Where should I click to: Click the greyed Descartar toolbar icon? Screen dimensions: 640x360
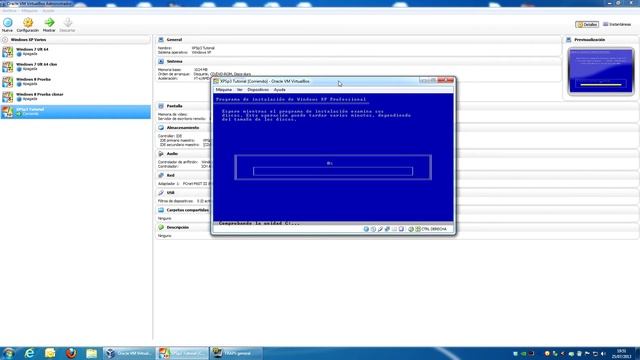[x=68, y=22]
